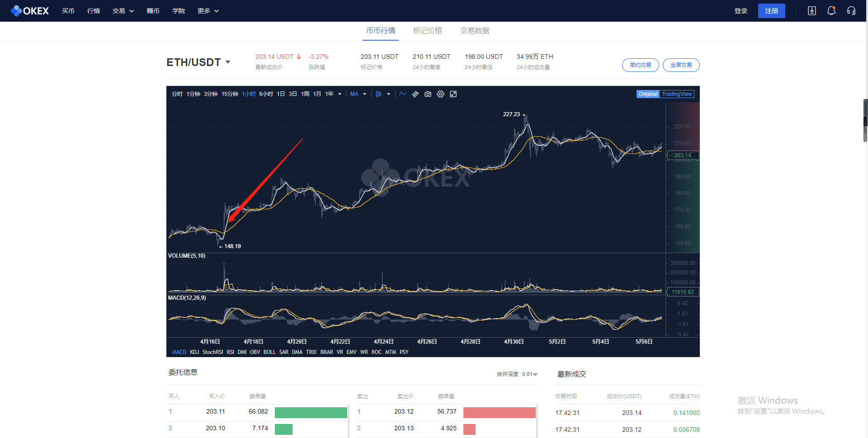Click the 注册 register button
The image size is (868, 438).
(x=771, y=10)
